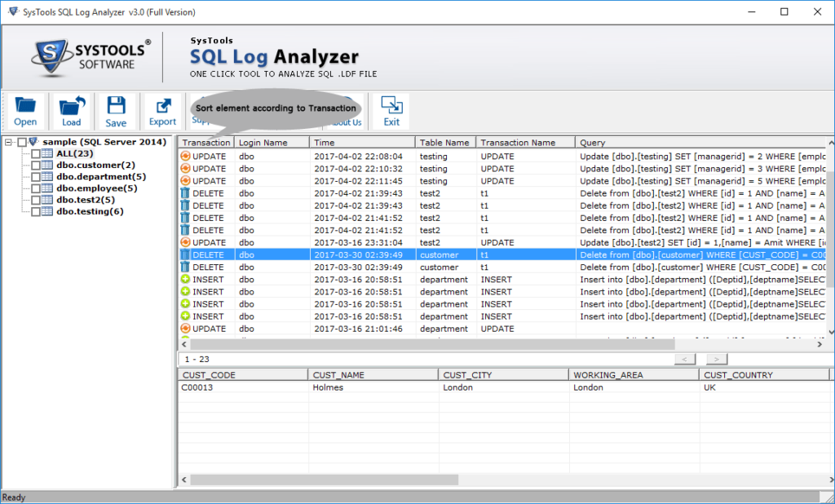
Task: Click table icon beside dbo.test2(5)
Action: click(x=46, y=201)
